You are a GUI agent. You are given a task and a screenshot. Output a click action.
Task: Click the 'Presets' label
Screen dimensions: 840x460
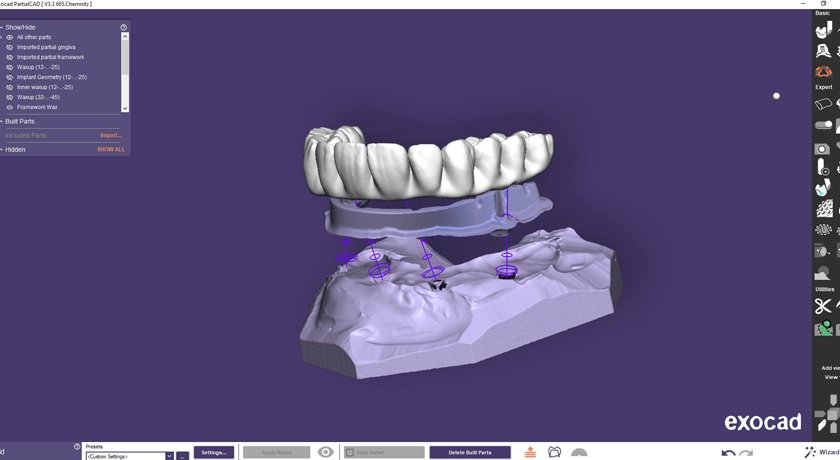click(94, 447)
